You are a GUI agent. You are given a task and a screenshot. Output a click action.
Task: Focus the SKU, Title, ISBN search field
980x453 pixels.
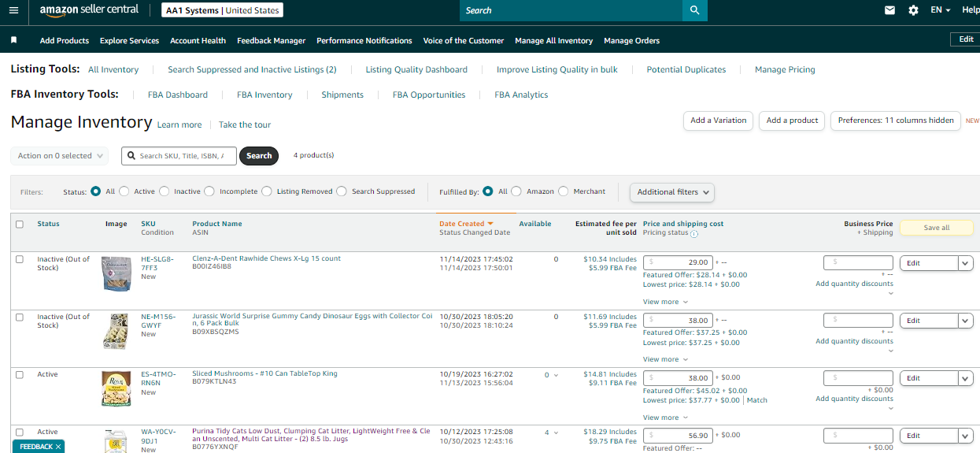pyautogui.click(x=179, y=156)
